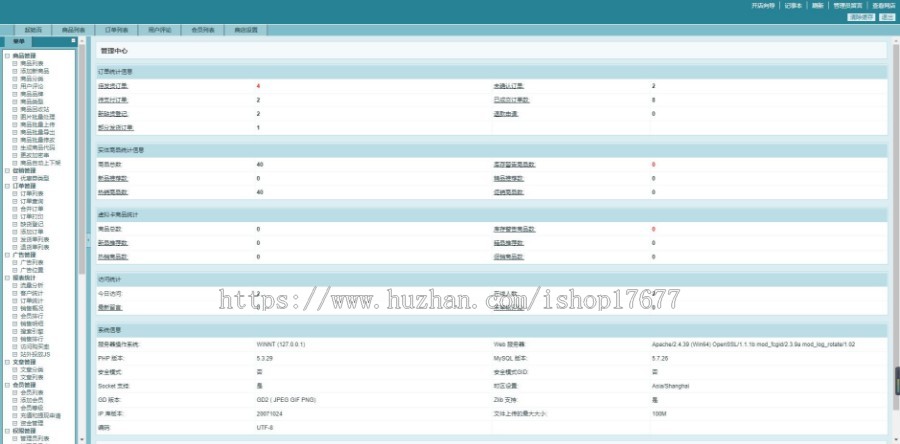This screenshot has width=900, height=444.
Task: Click the sidebar splitter collapse handle
Action: pos(88,240)
